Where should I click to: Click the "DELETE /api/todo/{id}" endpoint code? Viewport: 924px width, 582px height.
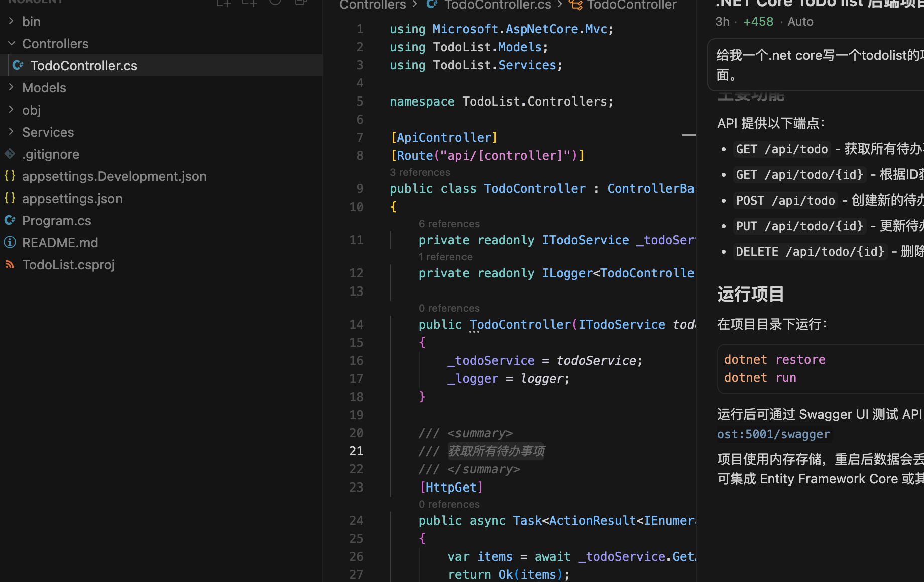[x=810, y=252]
